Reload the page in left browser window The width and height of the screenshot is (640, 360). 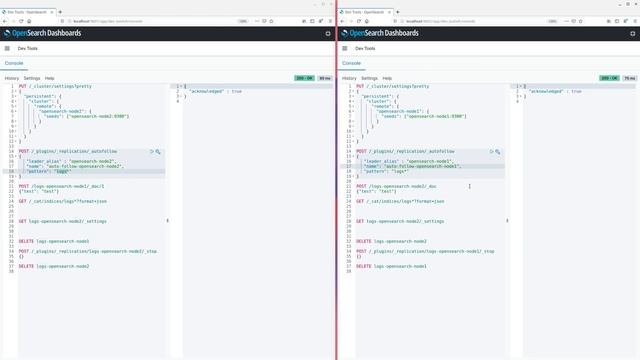pyautogui.click(x=21, y=21)
